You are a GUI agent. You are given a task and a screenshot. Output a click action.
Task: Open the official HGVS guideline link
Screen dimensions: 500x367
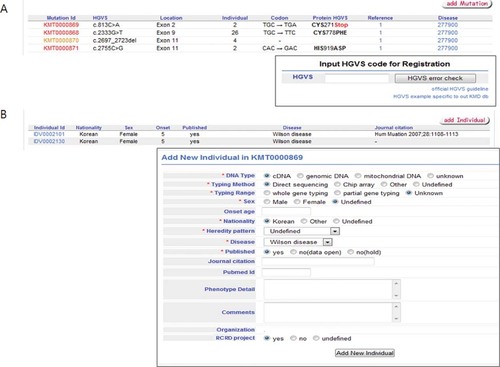[460, 89]
